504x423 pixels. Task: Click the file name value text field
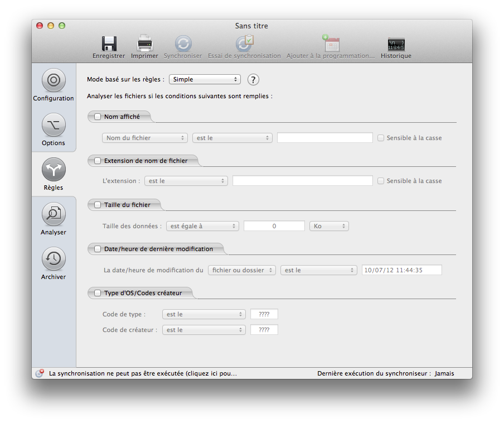(325, 138)
